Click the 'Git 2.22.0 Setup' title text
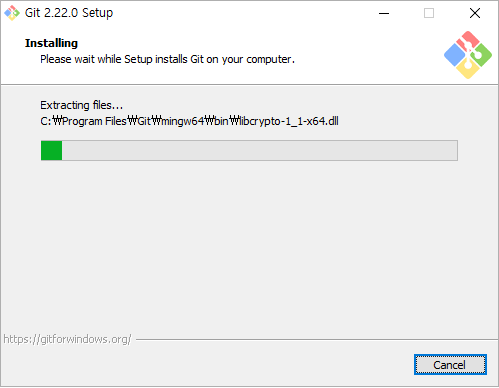 pos(69,13)
